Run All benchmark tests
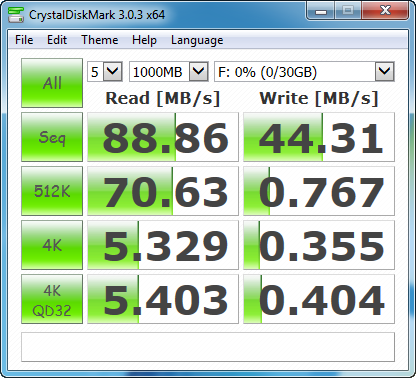This screenshot has width=416, height=378. tap(52, 83)
